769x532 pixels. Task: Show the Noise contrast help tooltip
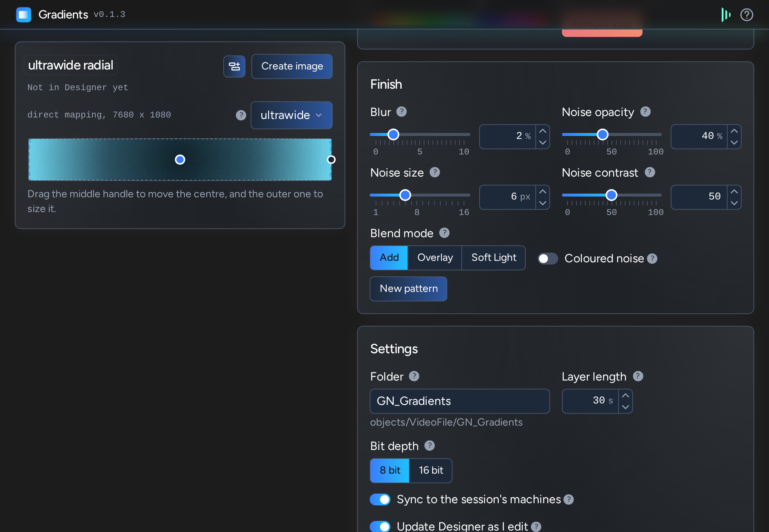click(650, 172)
